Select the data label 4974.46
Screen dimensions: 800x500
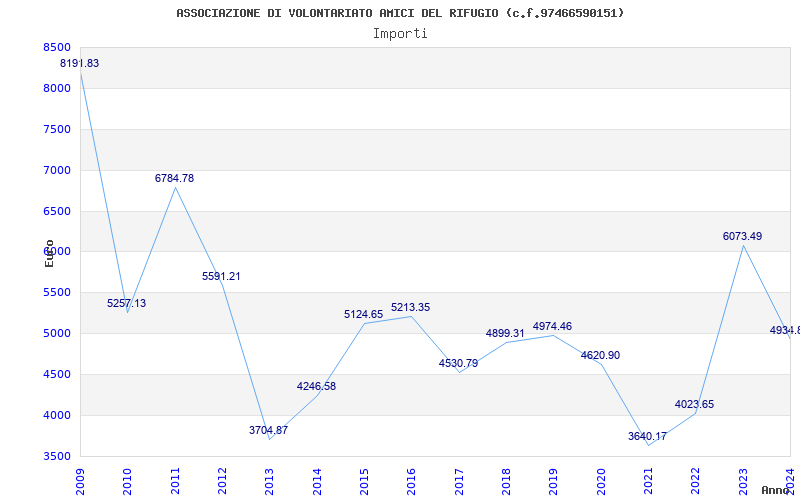pos(553,327)
